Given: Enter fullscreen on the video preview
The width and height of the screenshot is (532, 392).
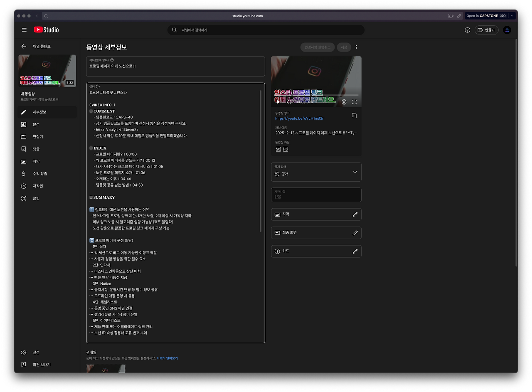Looking at the screenshot, I should [x=355, y=102].
